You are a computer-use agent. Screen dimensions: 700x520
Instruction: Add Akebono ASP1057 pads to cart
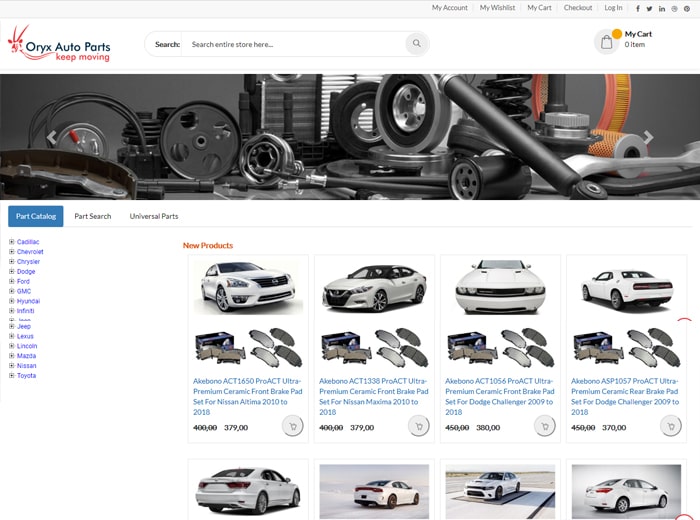pyautogui.click(x=671, y=426)
